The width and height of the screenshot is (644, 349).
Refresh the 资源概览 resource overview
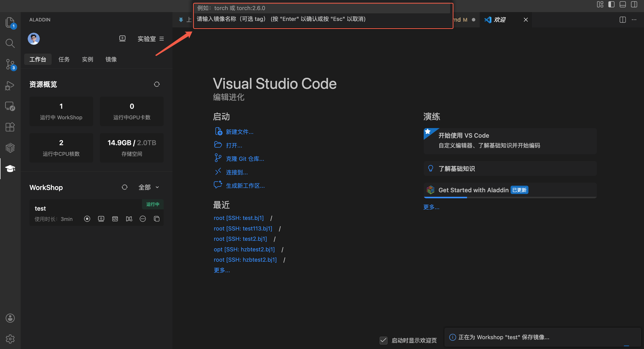157,84
